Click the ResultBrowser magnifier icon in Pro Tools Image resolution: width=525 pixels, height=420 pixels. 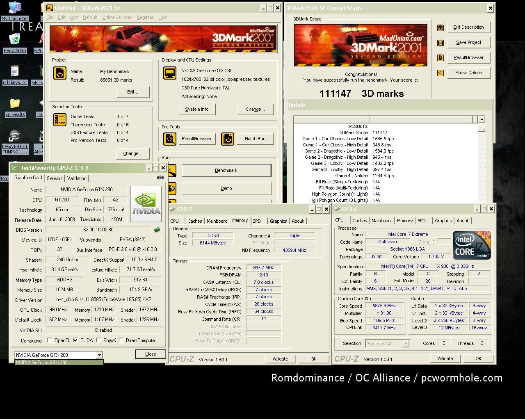coord(170,139)
